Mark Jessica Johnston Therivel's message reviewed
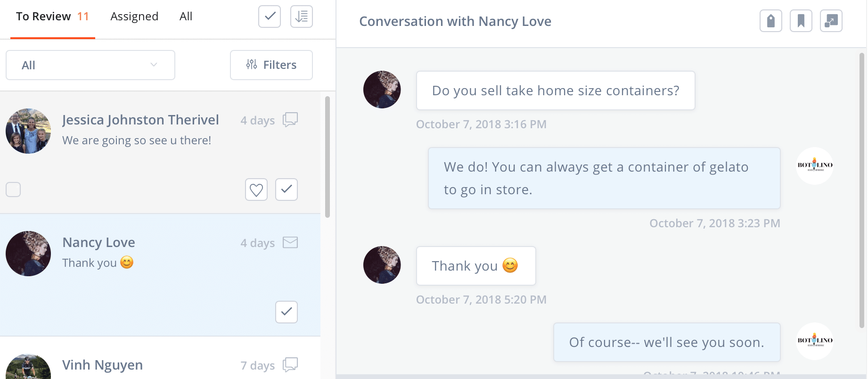 pyautogui.click(x=287, y=189)
